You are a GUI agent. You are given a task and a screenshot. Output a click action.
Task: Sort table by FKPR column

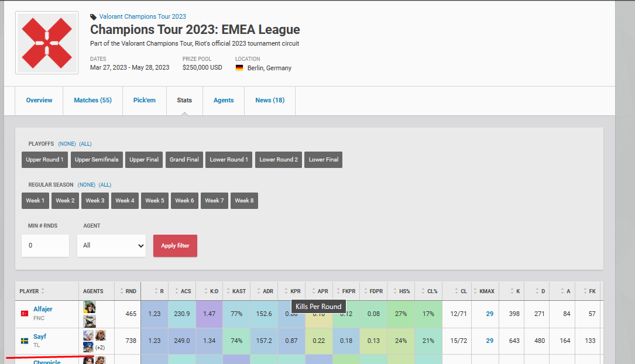tap(346, 291)
